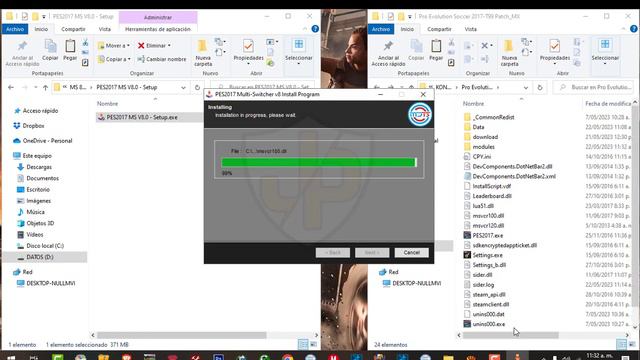Open Vista tab in left Explorer window
This screenshot has height=360, width=640.
104,29
